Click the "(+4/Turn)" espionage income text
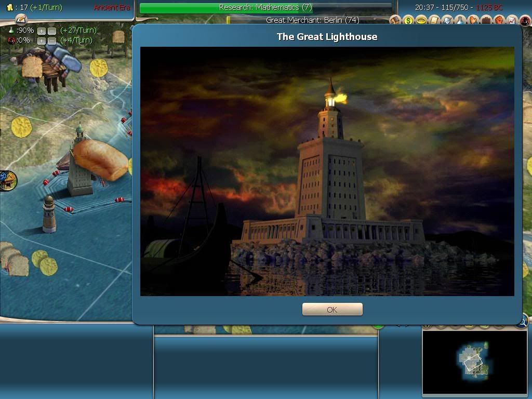 76,41
